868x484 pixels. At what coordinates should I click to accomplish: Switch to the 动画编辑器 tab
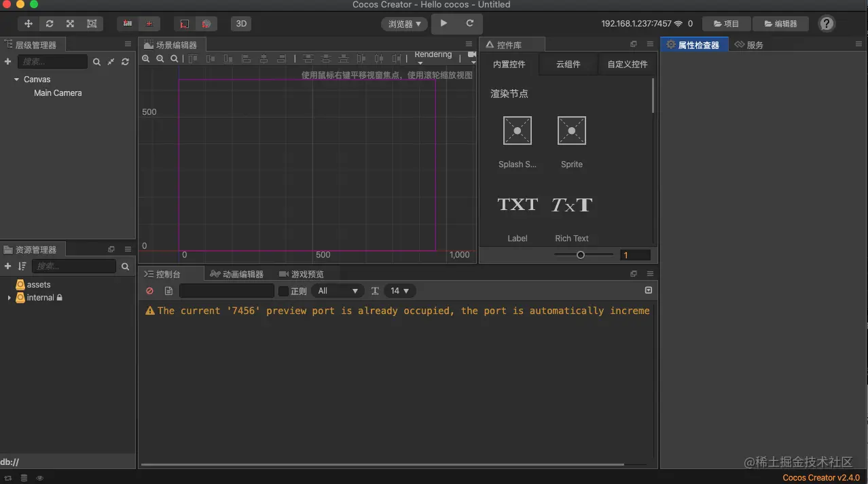[x=236, y=274]
